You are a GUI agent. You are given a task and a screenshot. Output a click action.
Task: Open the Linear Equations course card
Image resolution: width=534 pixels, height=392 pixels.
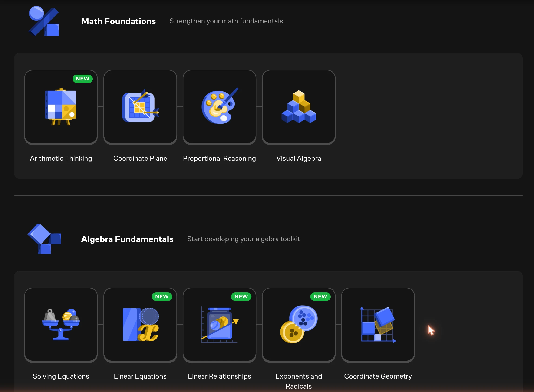(140, 325)
